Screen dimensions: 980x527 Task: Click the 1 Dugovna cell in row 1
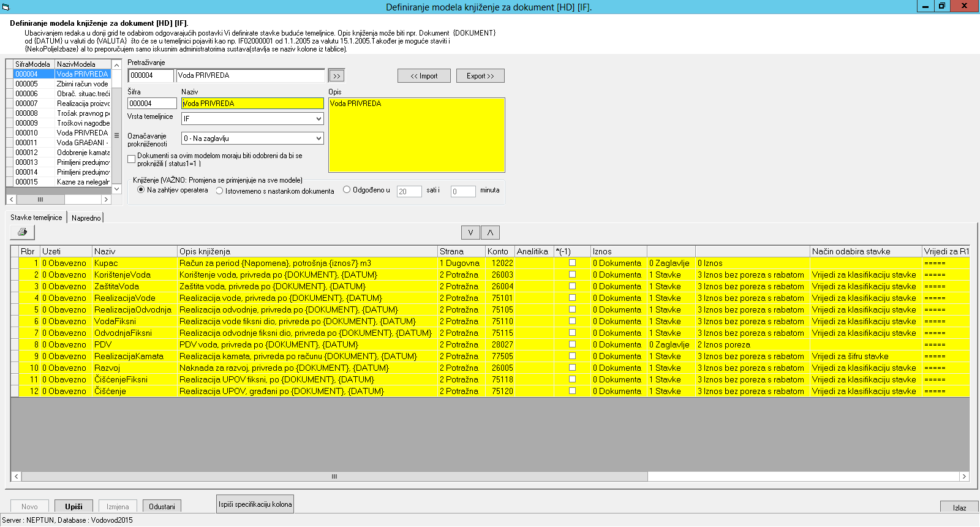[x=461, y=263]
